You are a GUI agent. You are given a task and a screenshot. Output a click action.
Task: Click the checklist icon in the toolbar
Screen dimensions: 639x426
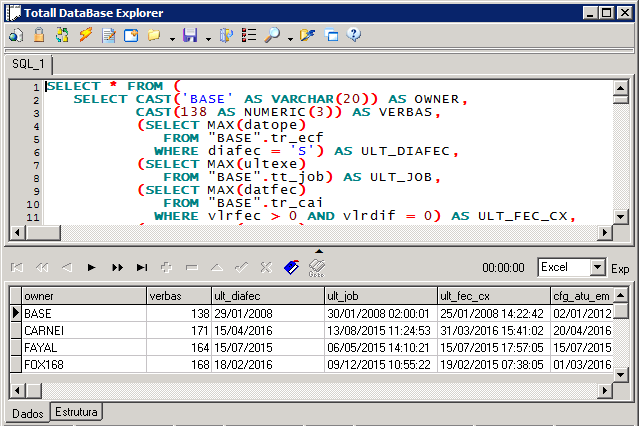pos(249,35)
